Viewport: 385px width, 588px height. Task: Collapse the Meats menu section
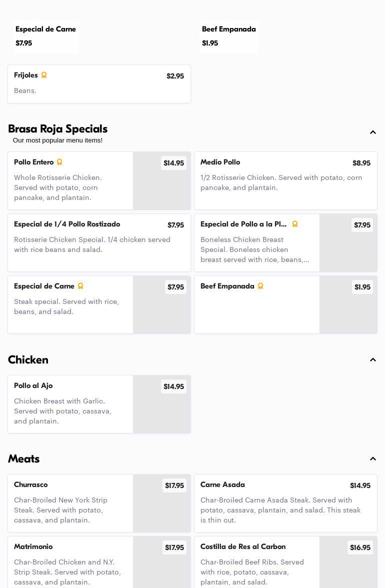(373, 459)
